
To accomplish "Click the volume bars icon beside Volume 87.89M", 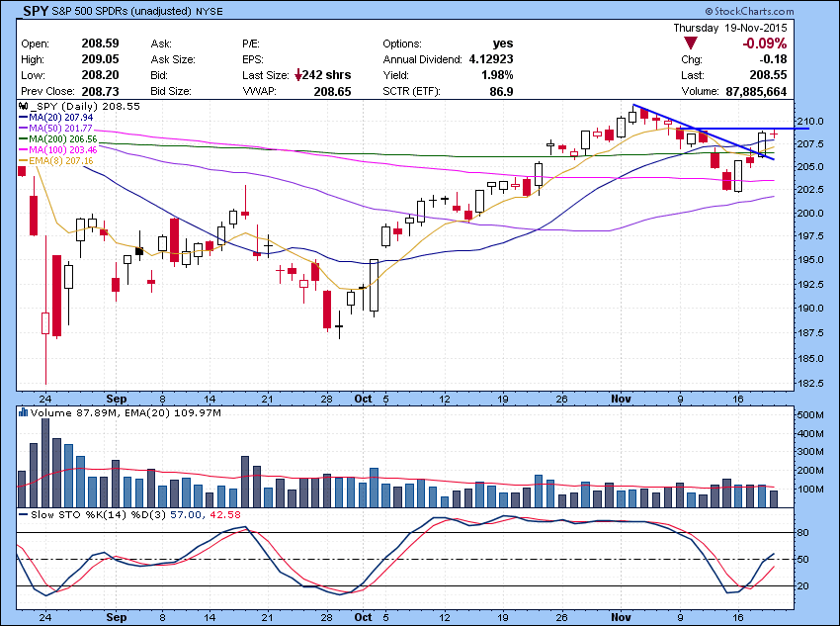I will pyautogui.click(x=23, y=412).
